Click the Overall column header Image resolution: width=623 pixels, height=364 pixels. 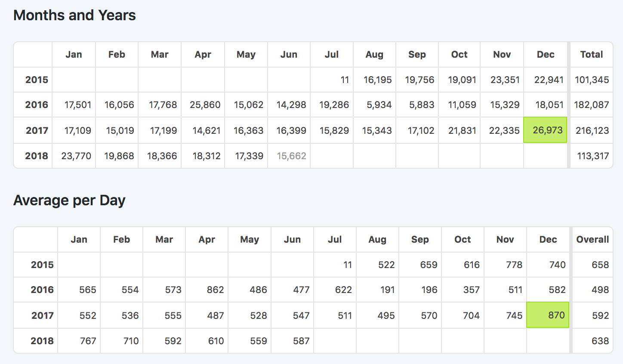[592, 239]
